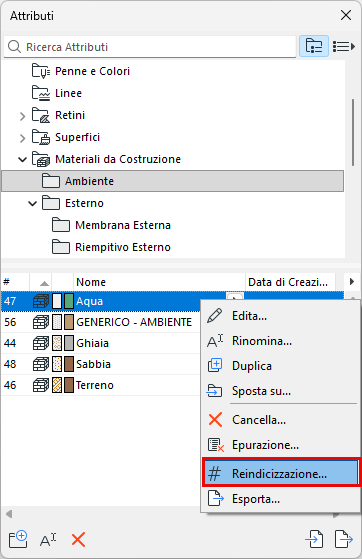Select the Terreno material row
The image size is (362, 559).
pos(101,385)
